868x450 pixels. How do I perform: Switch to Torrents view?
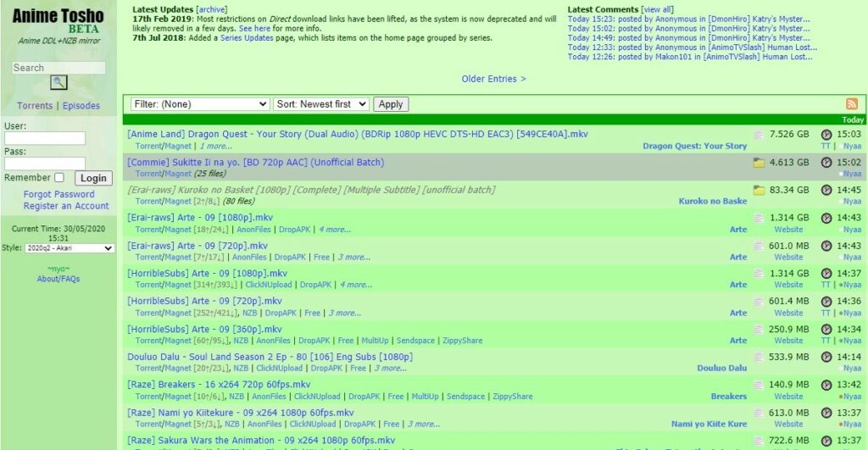point(35,106)
